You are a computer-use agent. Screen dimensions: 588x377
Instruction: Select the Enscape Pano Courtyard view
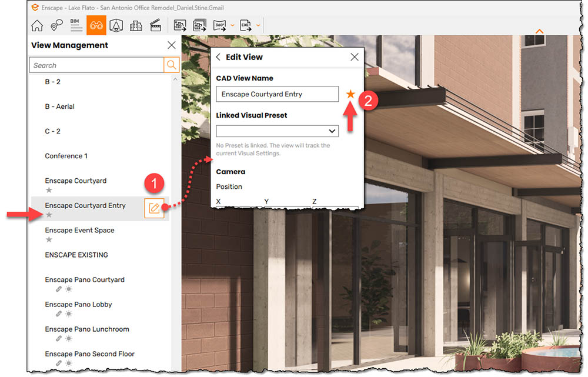(85, 280)
